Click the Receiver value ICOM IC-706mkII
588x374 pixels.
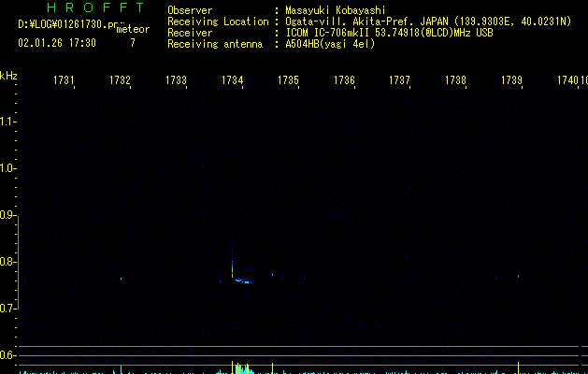point(327,33)
